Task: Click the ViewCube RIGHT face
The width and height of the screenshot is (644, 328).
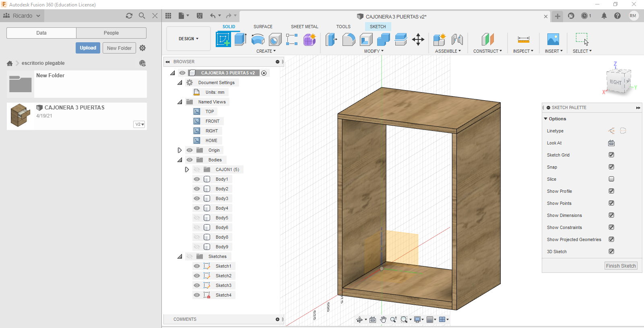Action: [x=615, y=82]
